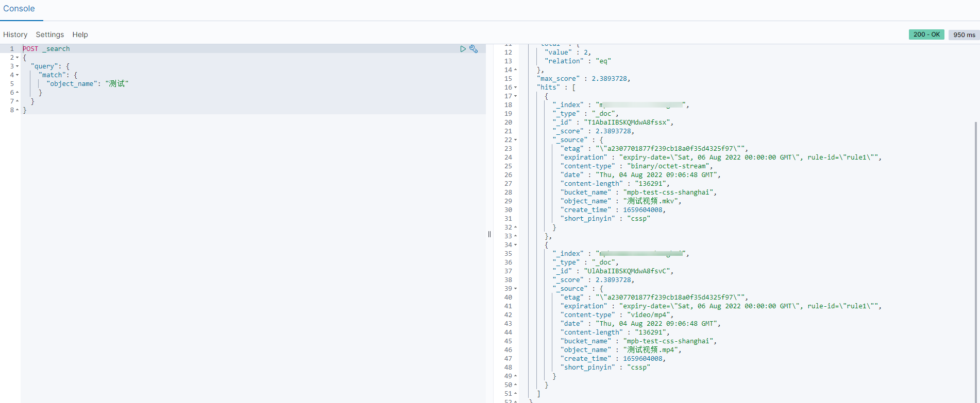Fold root request body at line 2

point(17,58)
